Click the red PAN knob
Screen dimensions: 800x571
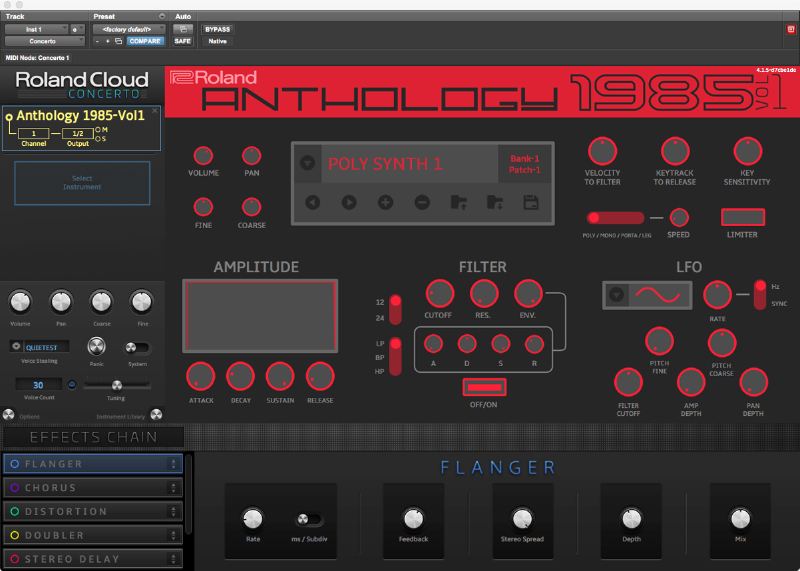pos(252,156)
